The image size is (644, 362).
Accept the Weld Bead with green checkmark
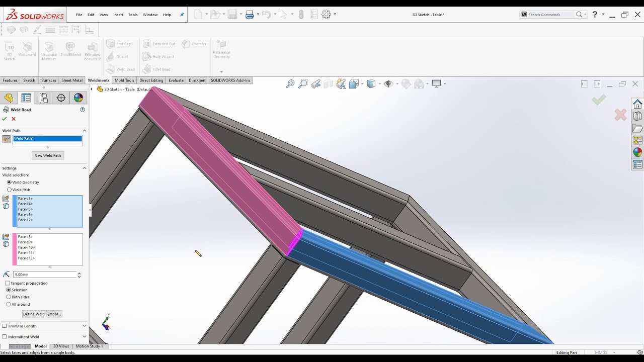pos(5,119)
